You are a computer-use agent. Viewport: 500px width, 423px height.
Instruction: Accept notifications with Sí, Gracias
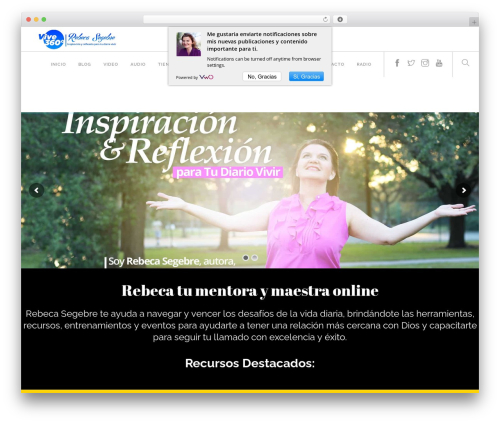(306, 77)
